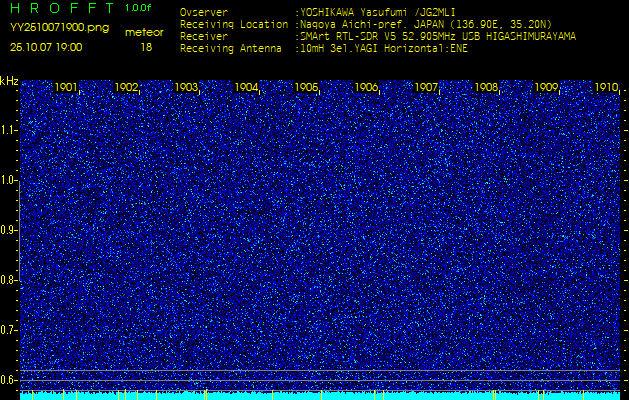
Task: Click the Receiving Antenna label
Action: click(231, 49)
